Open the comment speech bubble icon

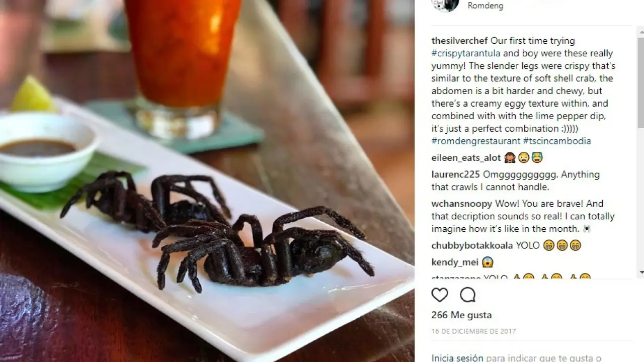tap(468, 295)
